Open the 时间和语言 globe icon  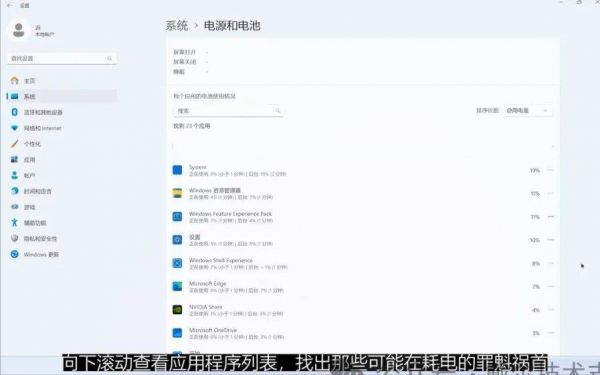[x=15, y=191]
